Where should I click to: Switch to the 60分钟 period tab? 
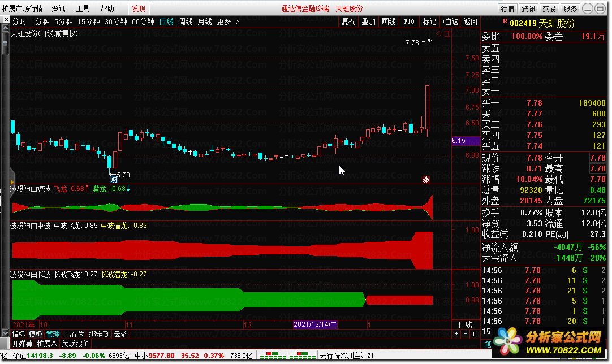(143, 22)
